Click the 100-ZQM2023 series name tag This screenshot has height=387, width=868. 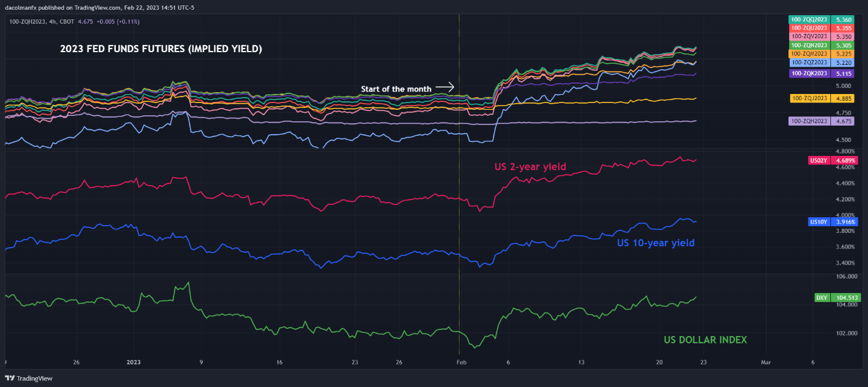coord(809,53)
